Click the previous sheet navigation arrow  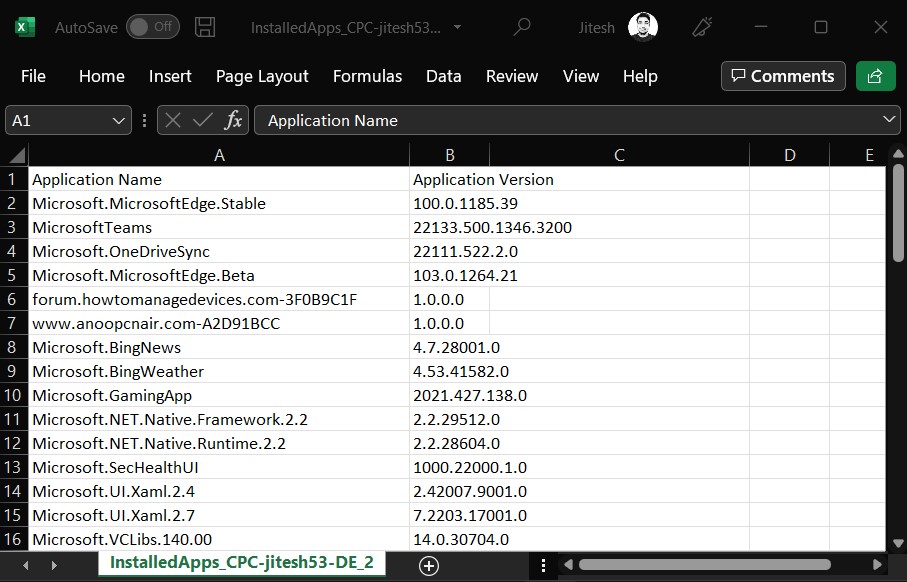[25, 565]
